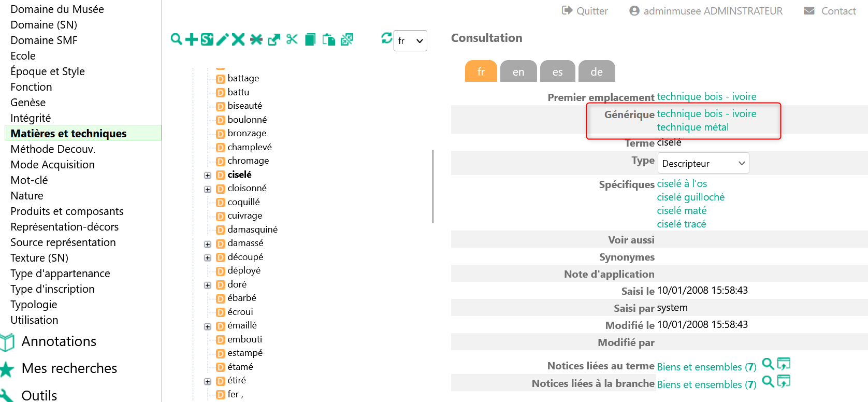Image resolution: width=868 pixels, height=402 pixels.
Task: Switch to the fr language tab
Action: (x=481, y=71)
